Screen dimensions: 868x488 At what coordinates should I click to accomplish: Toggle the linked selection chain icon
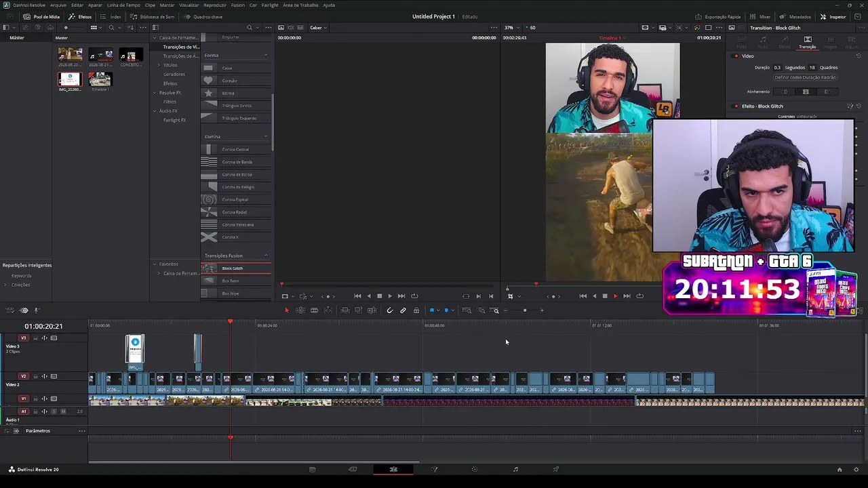point(403,310)
